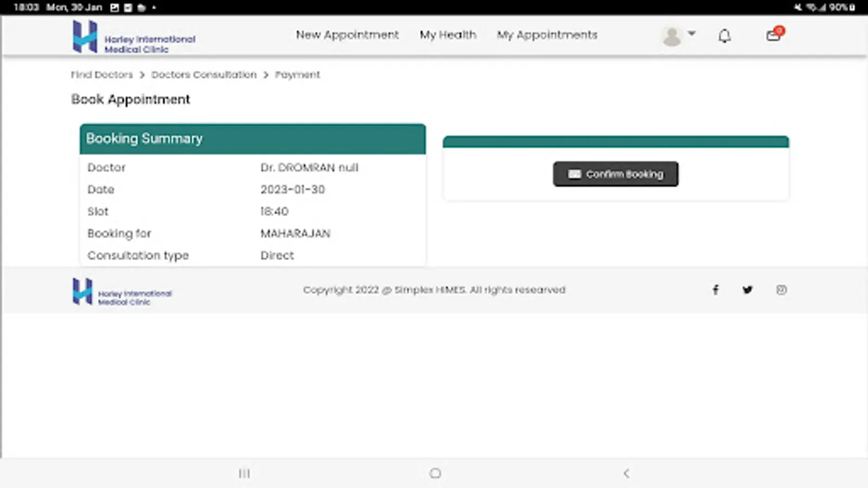Image resolution: width=868 pixels, height=488 pixels.
Task: Select New Appointment in the navigation
Action: (x=347, y=35)
